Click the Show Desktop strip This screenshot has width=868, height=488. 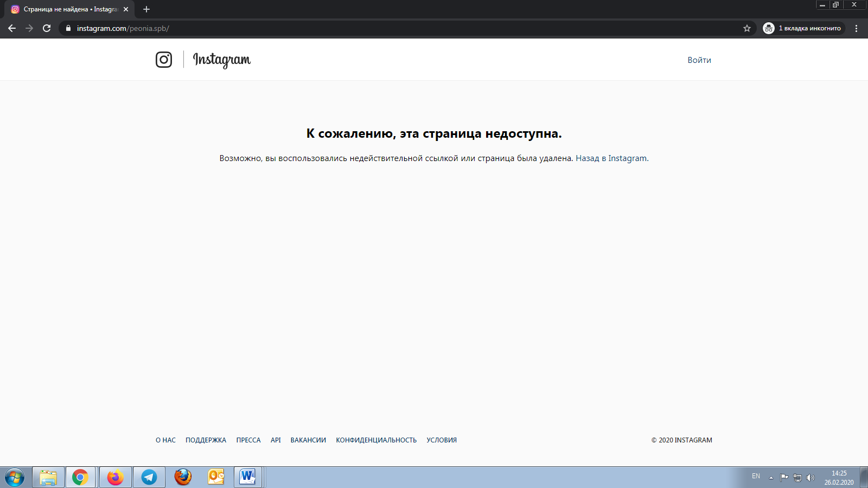pyautogui.click(x=864, y=478)
